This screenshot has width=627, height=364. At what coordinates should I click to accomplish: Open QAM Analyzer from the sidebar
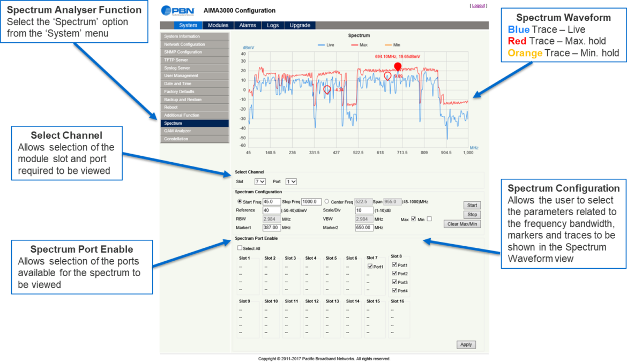[195, 131]
